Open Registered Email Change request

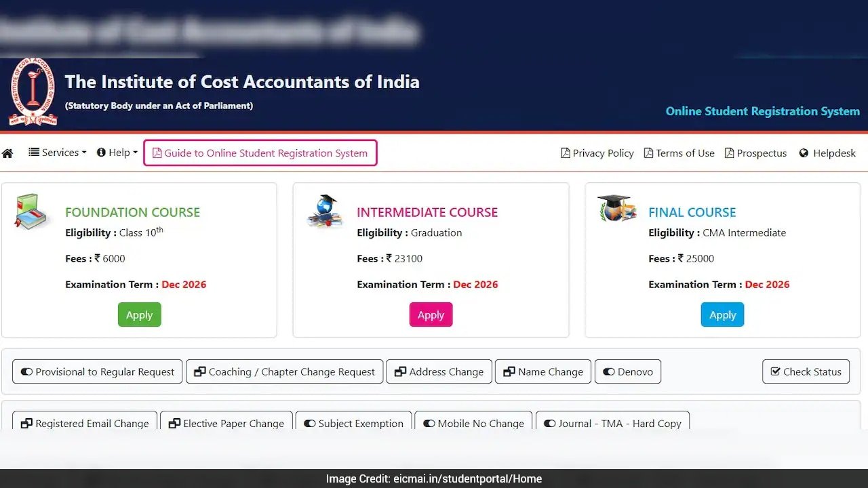click(85, 421)
